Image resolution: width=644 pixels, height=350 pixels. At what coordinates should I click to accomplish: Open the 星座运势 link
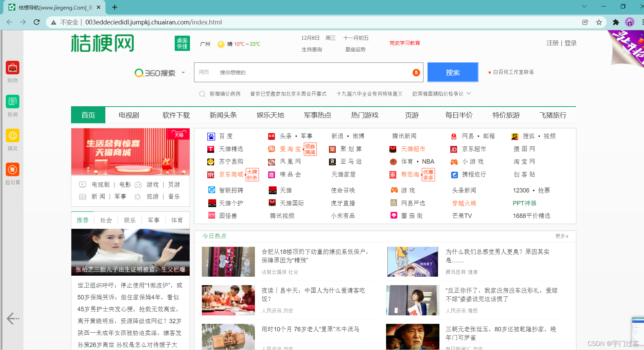pyautogui.click(x=355, y=50)
